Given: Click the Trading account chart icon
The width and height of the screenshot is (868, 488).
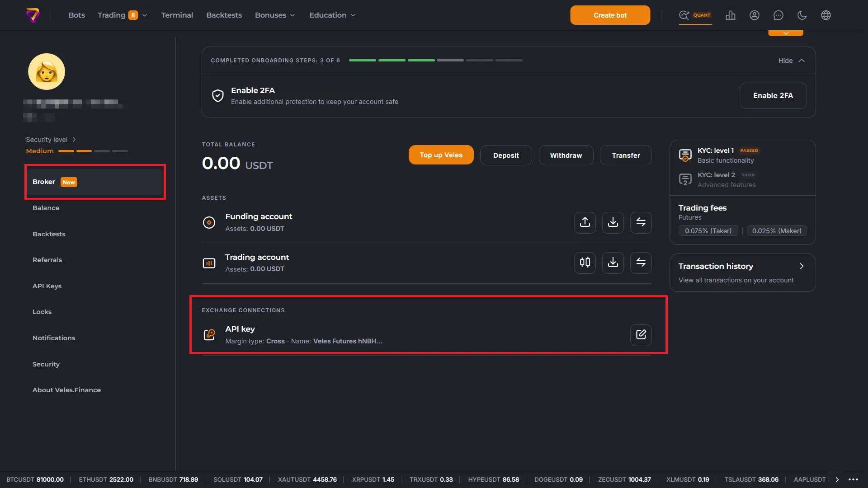Looking at the screenshot, I should point(209,263).
